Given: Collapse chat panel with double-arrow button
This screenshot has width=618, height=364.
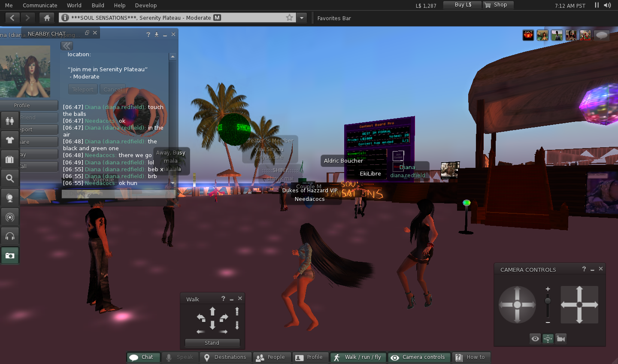Looking at the screenshot, I should tap(67, 45).
